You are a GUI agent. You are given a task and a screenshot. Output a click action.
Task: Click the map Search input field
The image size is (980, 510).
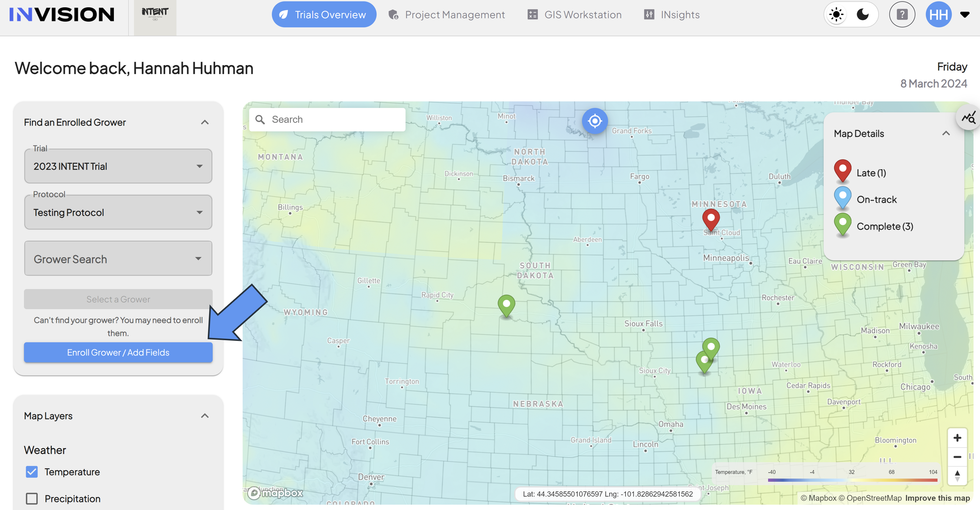point(327,119)
